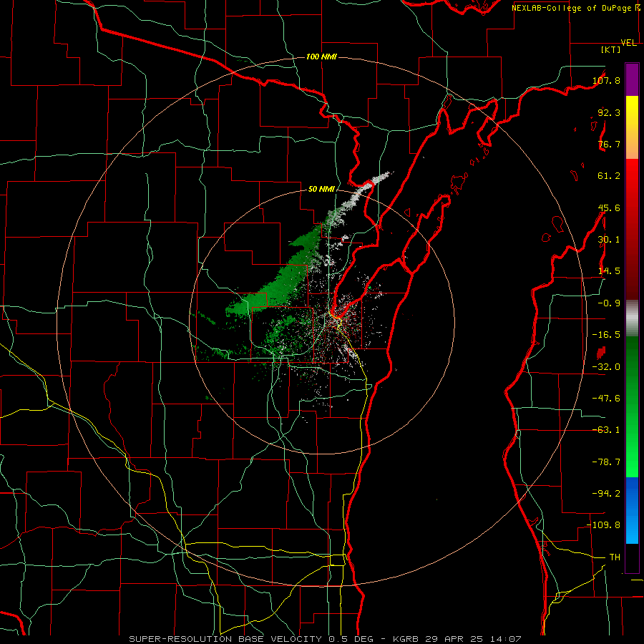Click the 45.6 velocity scale value

pos(609,208)
